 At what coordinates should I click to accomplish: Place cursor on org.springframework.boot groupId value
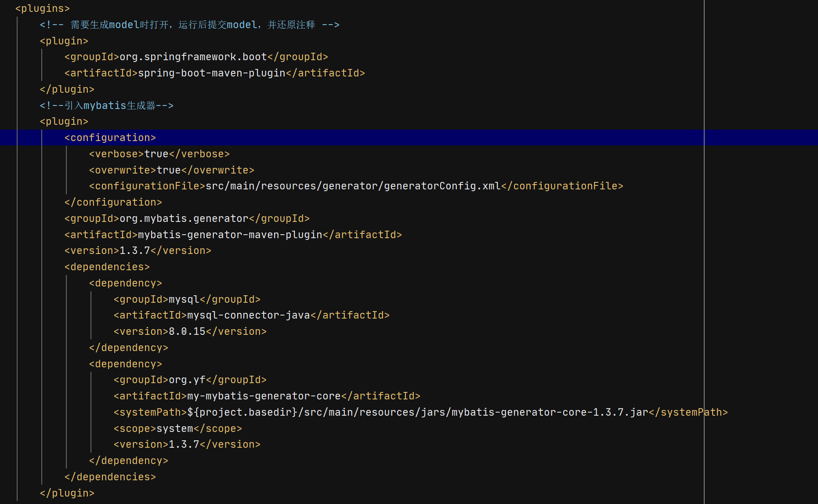[193, 57]
